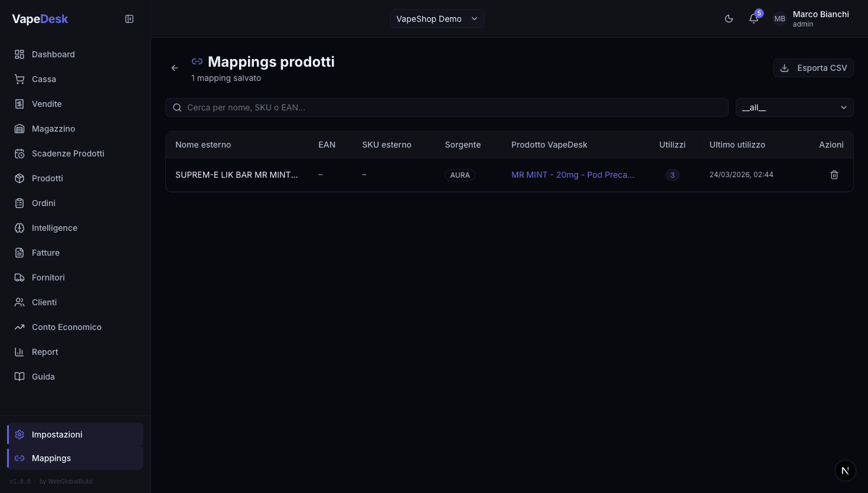
Task: Open the VapeShop Demo store selector
Action: (x=437, y=18)
